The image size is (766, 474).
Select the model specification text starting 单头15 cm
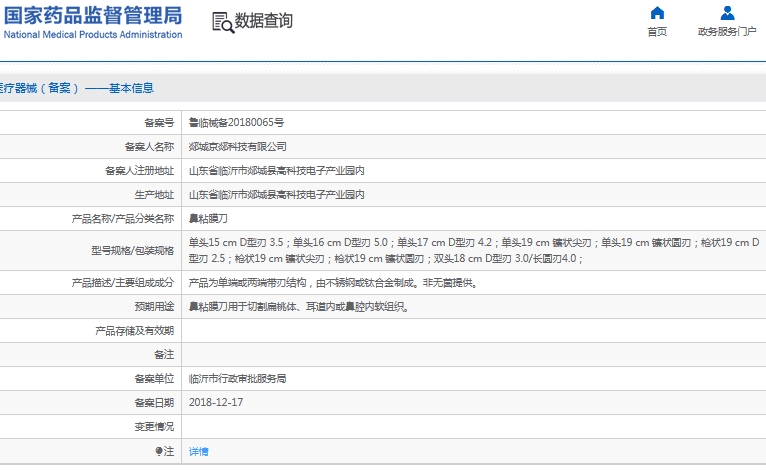474,250
